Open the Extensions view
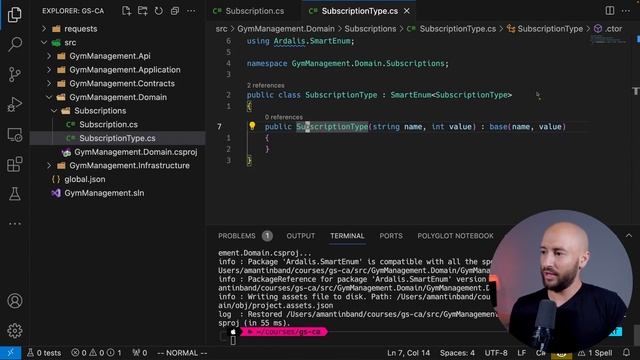The image size is (640, 360). (x=15, y=164)
